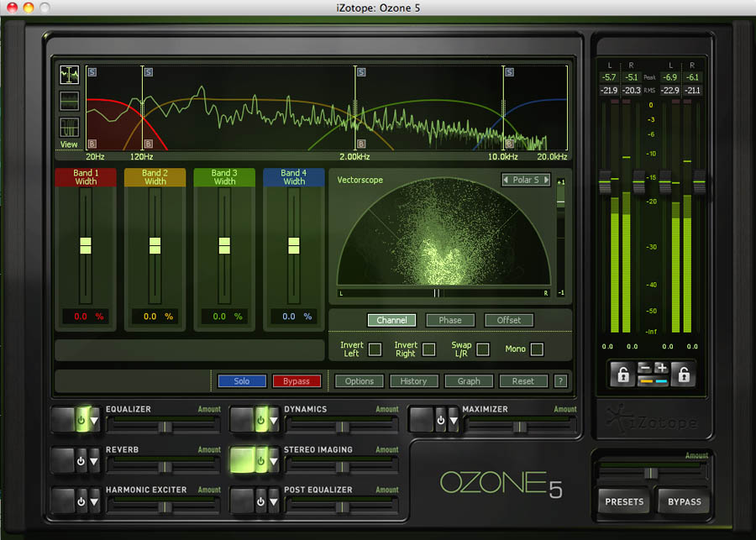This screenshot has width=756, height=540.
Task: Select the Offset tab
Action: click(508, 320)
